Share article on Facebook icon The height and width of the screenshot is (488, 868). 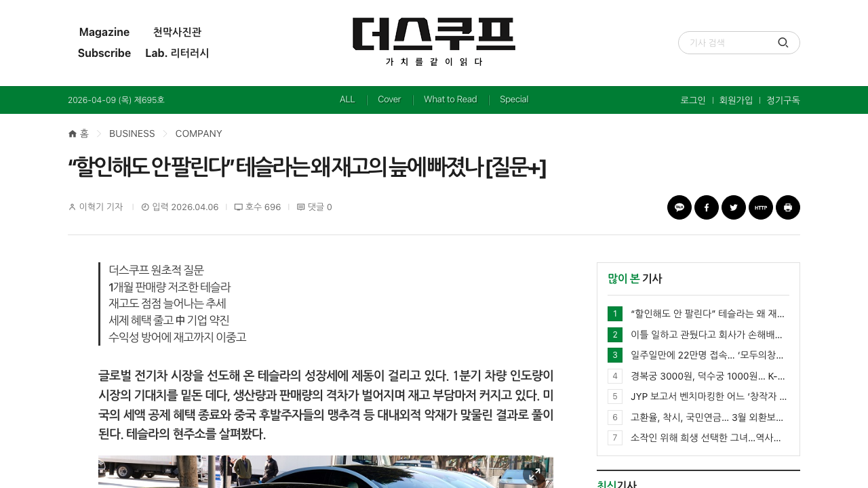[707, 207]
